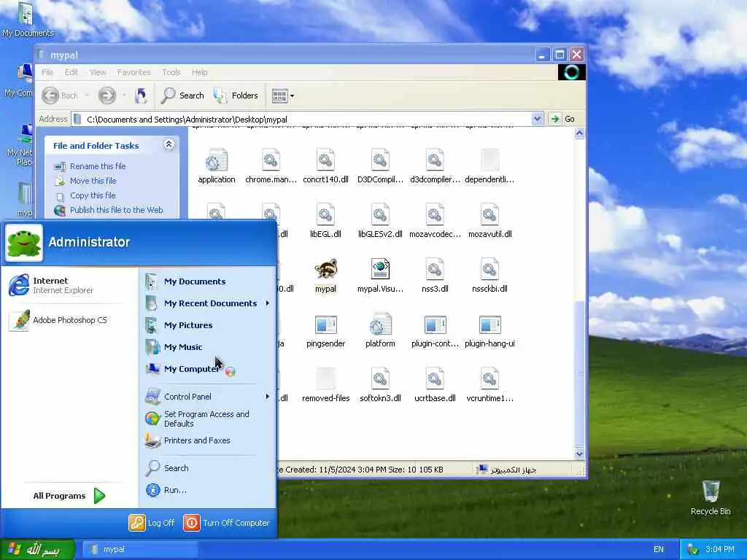This screenshot has height=560, width=747.
Task: Open the Edit menu
Action: click(71, 72)
